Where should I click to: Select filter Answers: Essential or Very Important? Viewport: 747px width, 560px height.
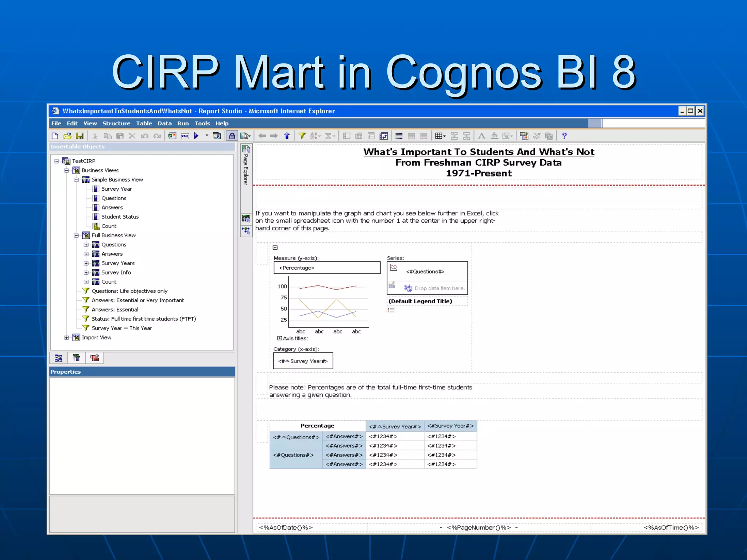pyautogui.click(x=138, y=300)
